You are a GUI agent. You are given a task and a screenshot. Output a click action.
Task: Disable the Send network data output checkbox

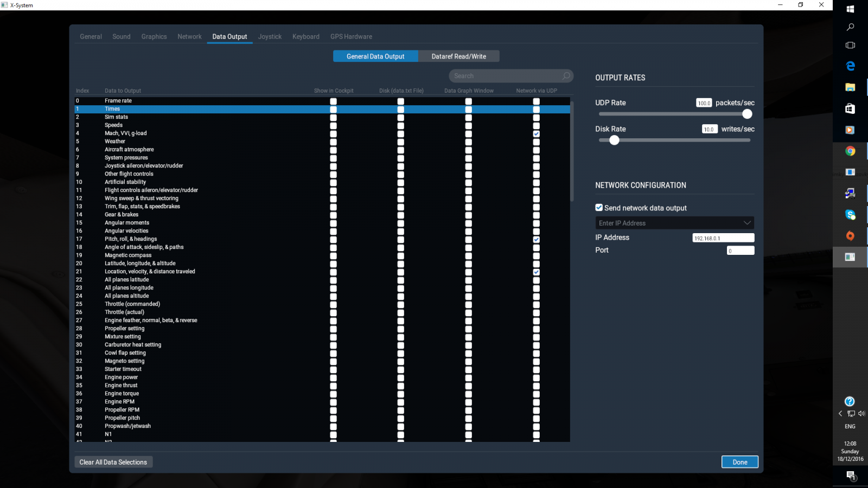(x=599, y=208)
